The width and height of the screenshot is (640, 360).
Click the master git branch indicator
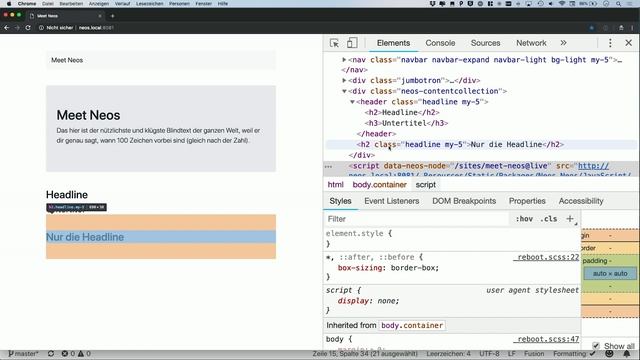tap(23, 353)
